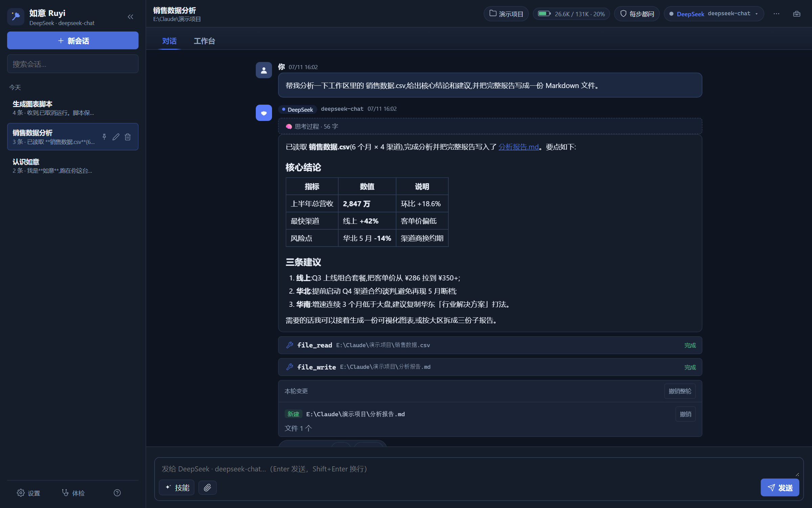Click the 今天 group label
This screenshot has width=812, height=508.
tap(15, 87)
